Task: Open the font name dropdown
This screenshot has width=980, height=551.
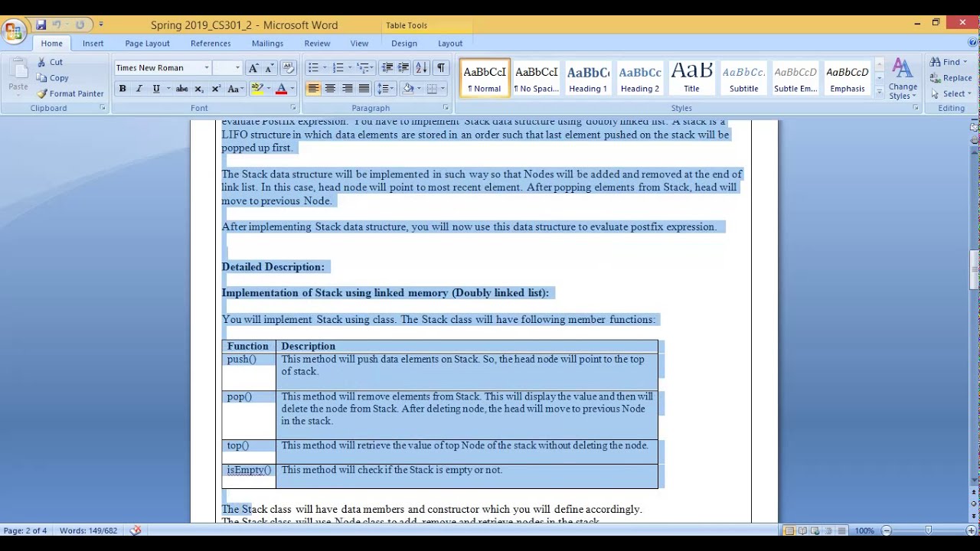Action: tap(206, 68)
